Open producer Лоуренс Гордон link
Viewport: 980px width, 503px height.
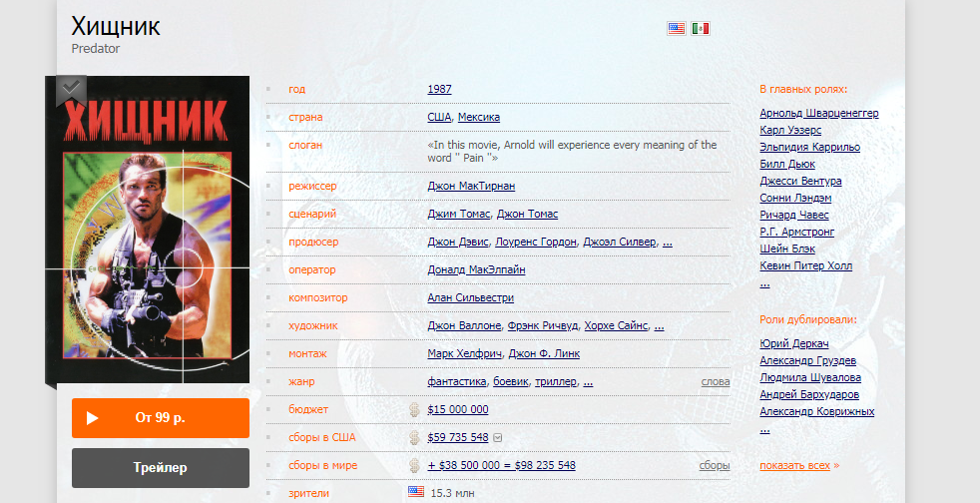536,242
